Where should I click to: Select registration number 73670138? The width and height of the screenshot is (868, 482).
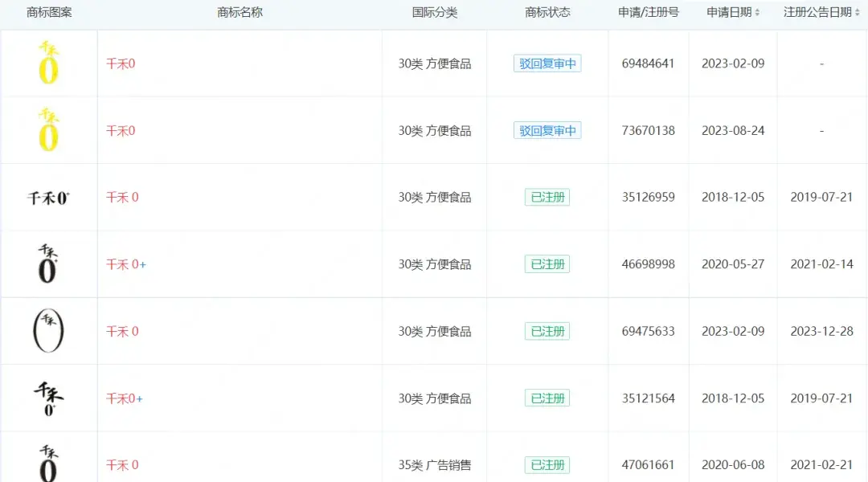click(x=649, y=131)
